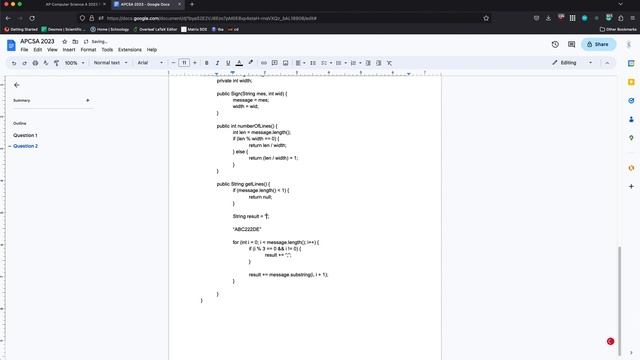Open version history clock icon
The width and height of the screenshot is (640, 360).
pos(555,44)
